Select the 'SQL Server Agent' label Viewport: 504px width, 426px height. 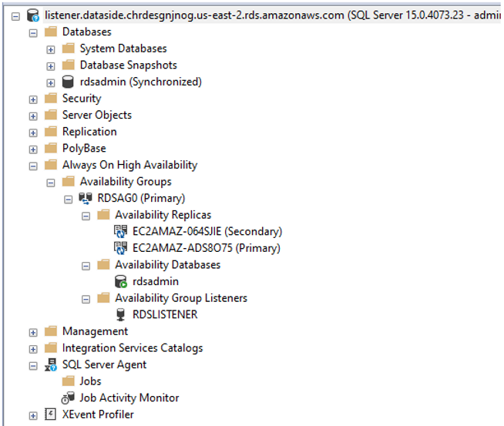click(x=105, y=364)
